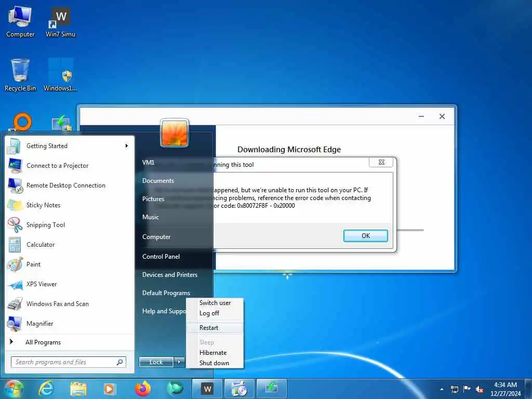Click the Magnifier icon
Viewport: 532px width, 399px height.
15,324
